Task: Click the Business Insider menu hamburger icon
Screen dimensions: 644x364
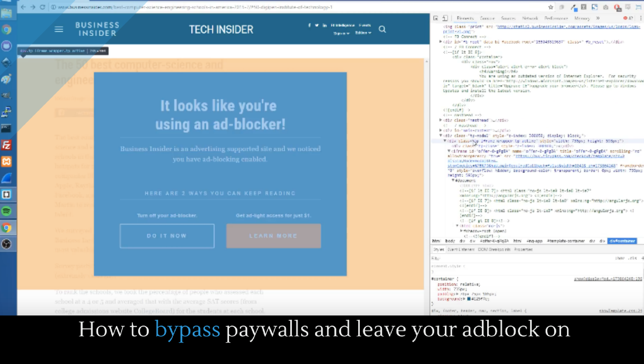Action: (x=59, y=29)
